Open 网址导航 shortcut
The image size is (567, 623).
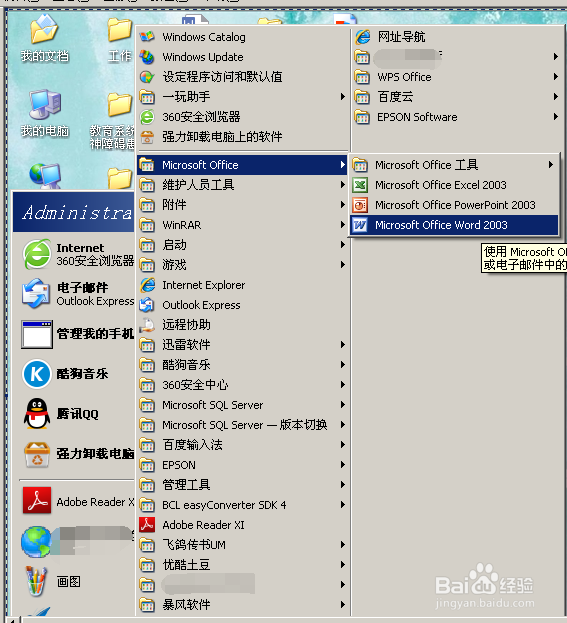click(x=457, y=37)
